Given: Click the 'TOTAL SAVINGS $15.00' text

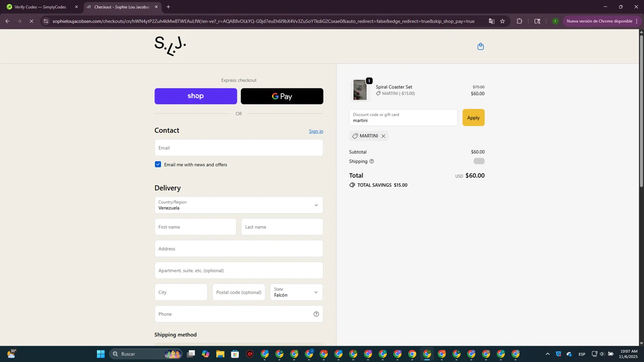Looking at the screenshot, I should [x=382, y=185].
